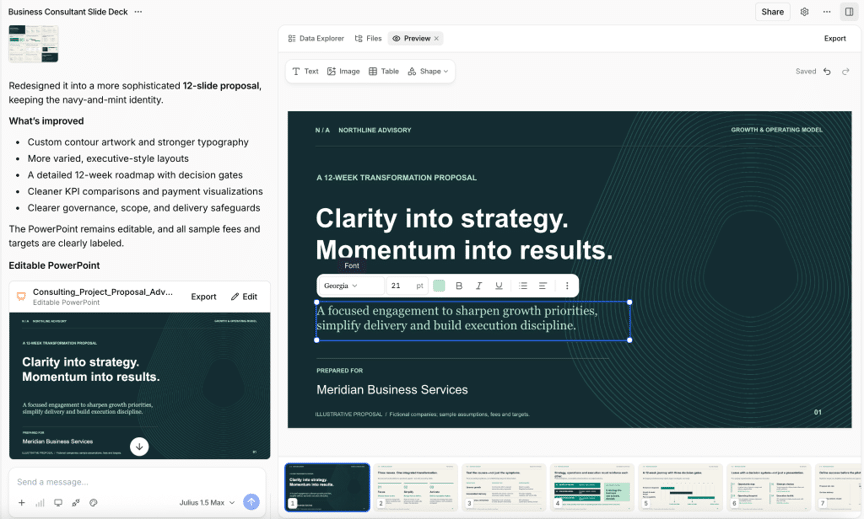Close the Preview tab

click(436, 39)
